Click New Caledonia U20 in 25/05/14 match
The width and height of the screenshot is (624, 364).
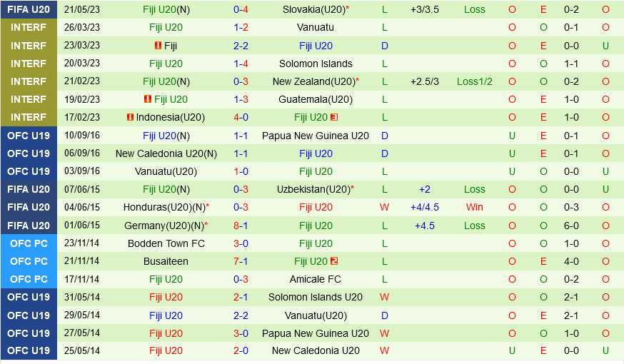pyautogui.click(x=316, y=350)
